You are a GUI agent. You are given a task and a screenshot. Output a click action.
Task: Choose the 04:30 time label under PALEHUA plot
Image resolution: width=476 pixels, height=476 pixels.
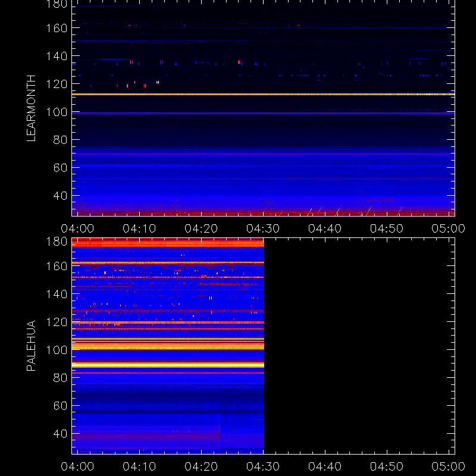click(x=263, y=466)
